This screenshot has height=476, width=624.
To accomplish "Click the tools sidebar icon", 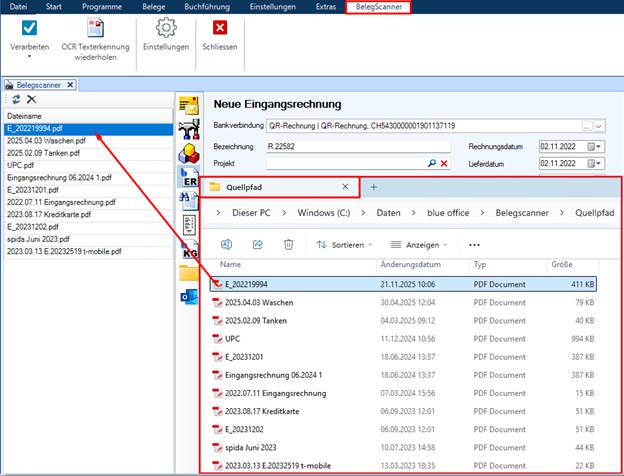I will click(189, 129).
